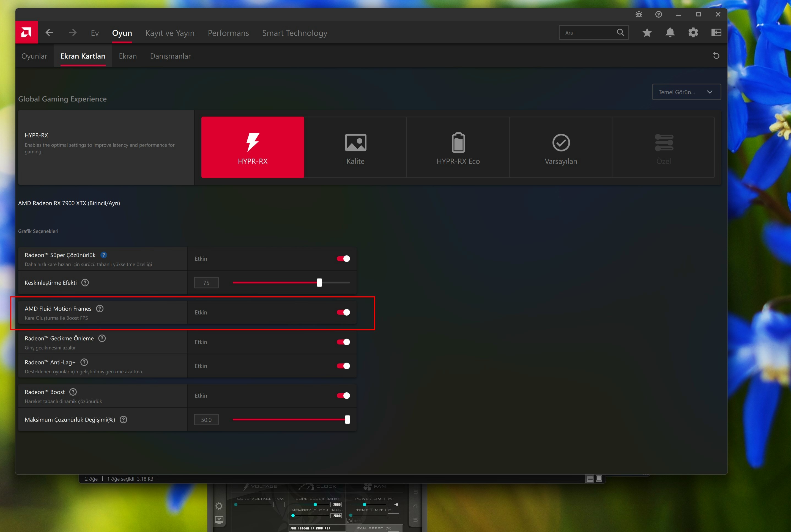This screenshot has height=532, width=791.
Task: Toggle Radeon Gecikme Önleme switch
Action: [343, 342]
